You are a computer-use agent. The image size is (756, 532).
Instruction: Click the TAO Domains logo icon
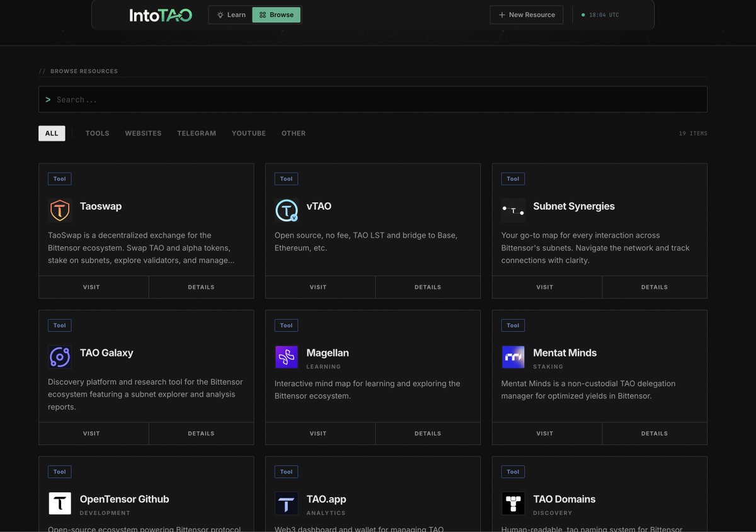pos(513,504)
